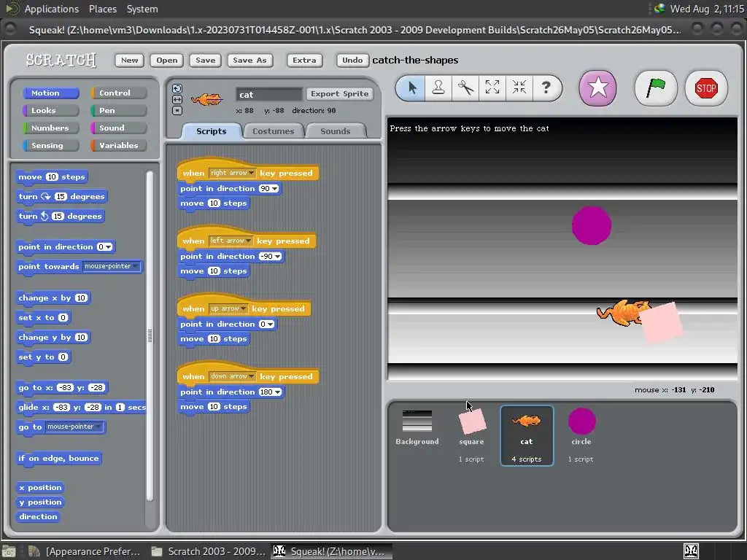This screenshot has height=560, width=747.
Task: Set rotation style to left-right flip
Action: click(x=177, y=99)
